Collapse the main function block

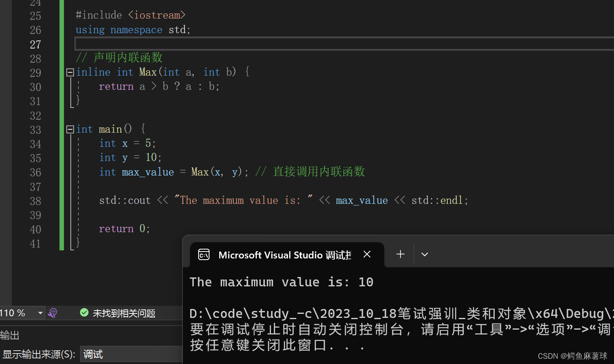70,129
